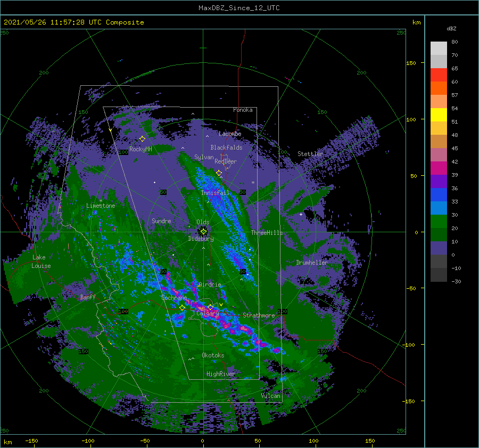Select the HighRiver label
Image resolution: width=479 pixels, height=448 pixels.
point(220,374)
